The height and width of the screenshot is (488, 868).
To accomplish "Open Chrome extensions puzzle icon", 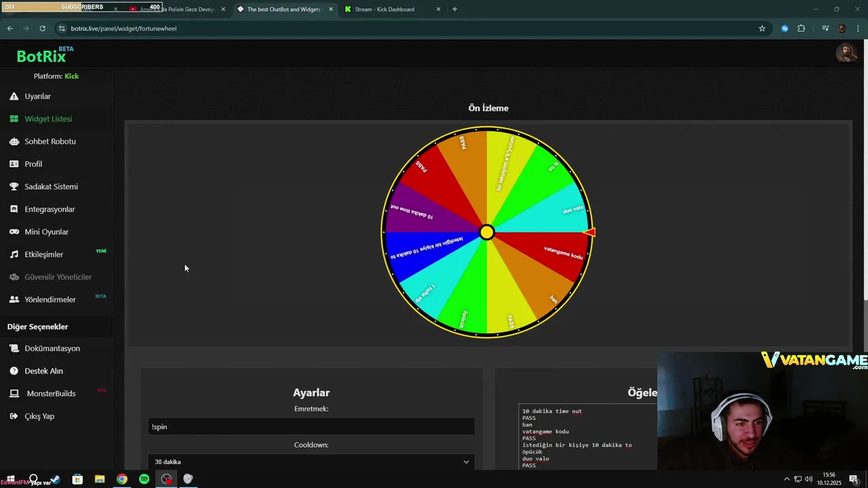I will (x=801, y=28).
